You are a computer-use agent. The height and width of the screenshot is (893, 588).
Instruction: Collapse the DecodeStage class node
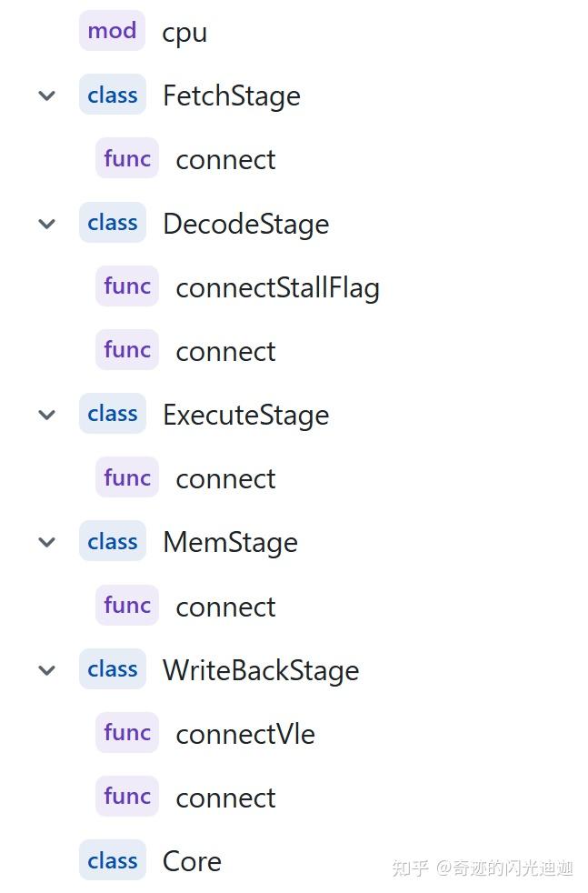click(x=46, y=224)
